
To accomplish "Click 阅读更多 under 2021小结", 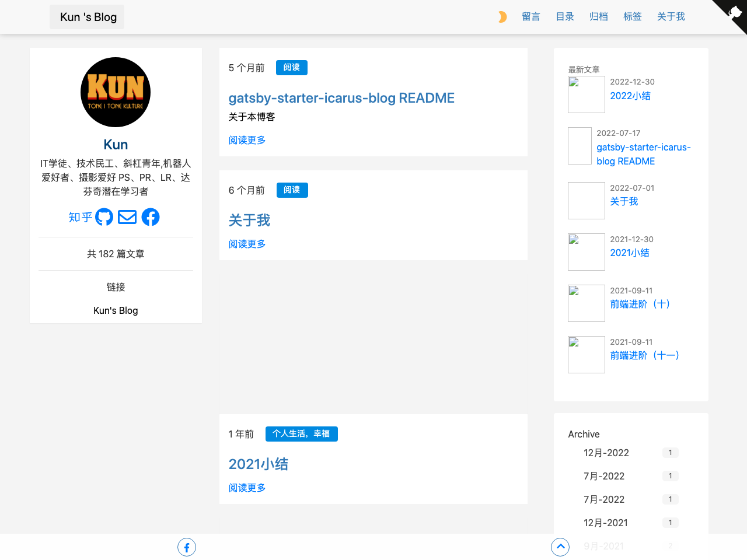I will pyautogui.click(x=246, y=488).
